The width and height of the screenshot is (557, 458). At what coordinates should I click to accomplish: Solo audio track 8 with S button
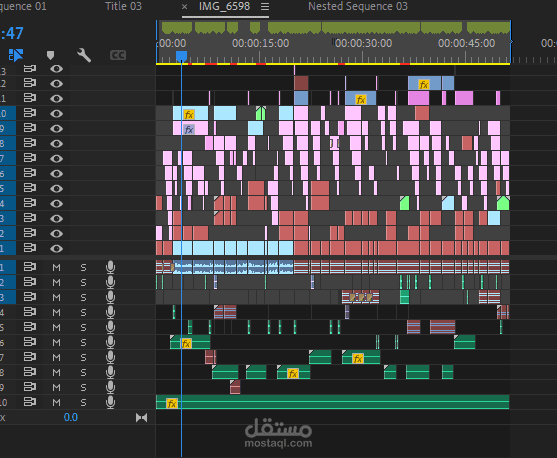click(83, 372)
